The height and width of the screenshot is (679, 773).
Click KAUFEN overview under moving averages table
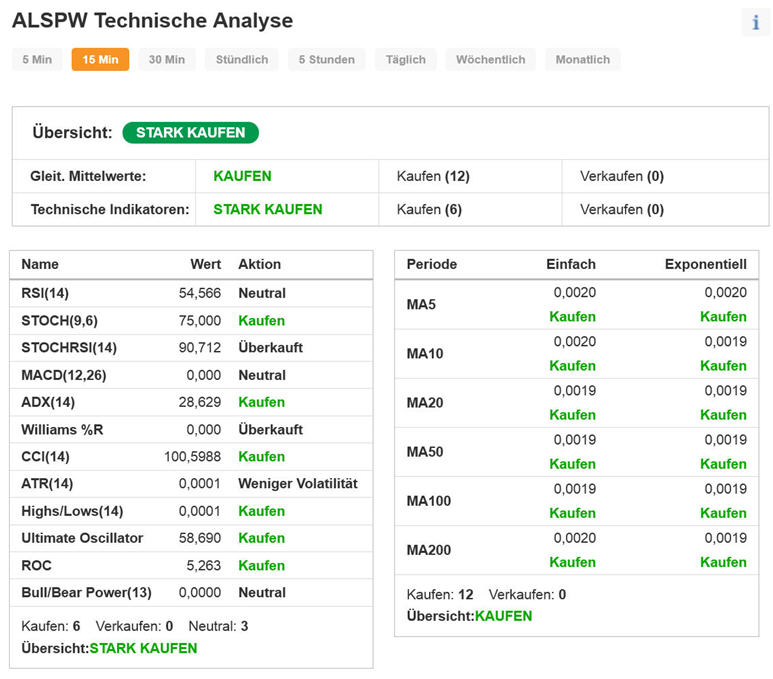[503, 616]
